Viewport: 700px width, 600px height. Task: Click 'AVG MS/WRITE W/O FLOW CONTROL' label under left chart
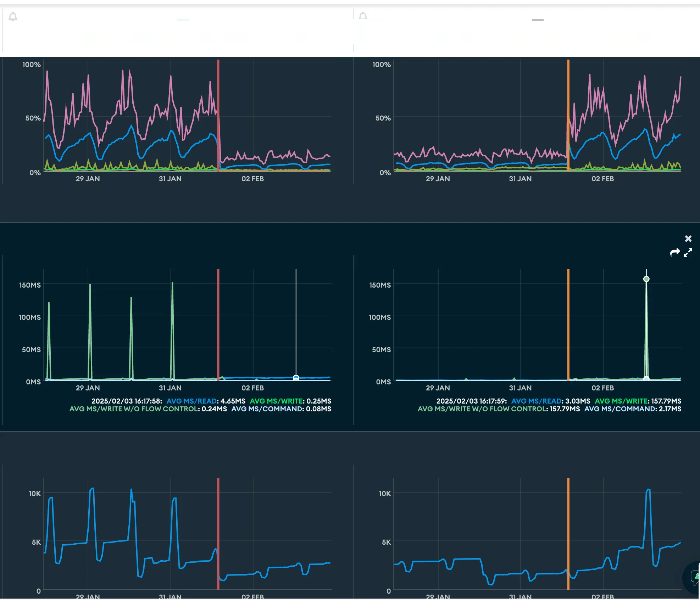(x=133, y=409)
